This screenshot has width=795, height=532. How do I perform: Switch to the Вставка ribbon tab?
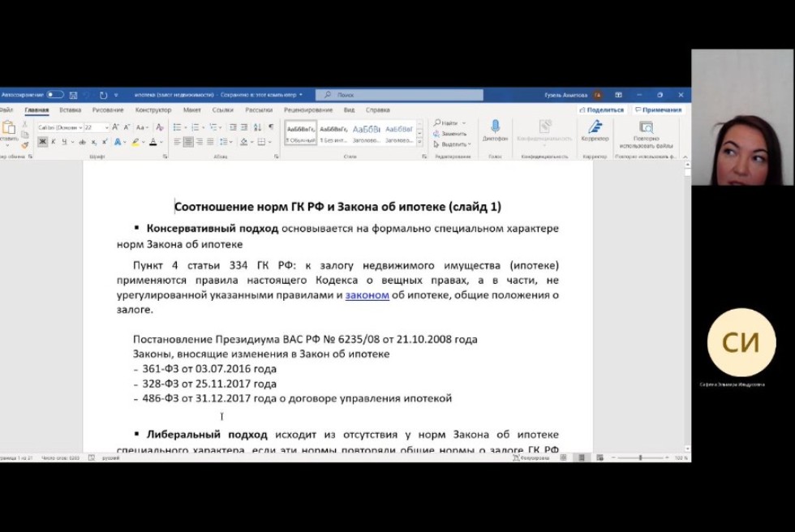[70, 110]
